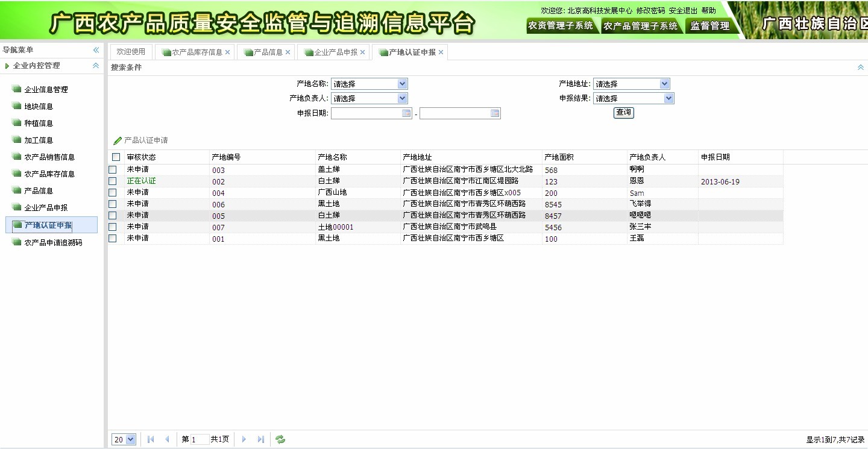This screenshot has height=449, width=868.
Task: Collapse the navigation menu with « control
Action: [x=95, y=51]
